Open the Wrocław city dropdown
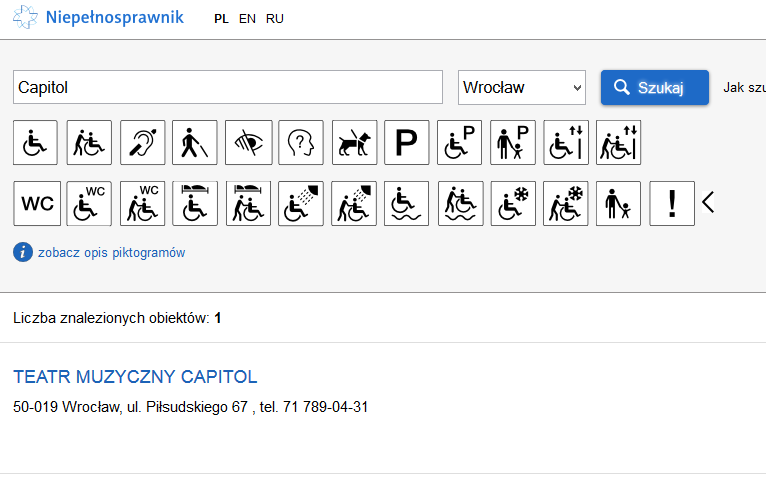This screenshot has width=766, height=488. 522,87
